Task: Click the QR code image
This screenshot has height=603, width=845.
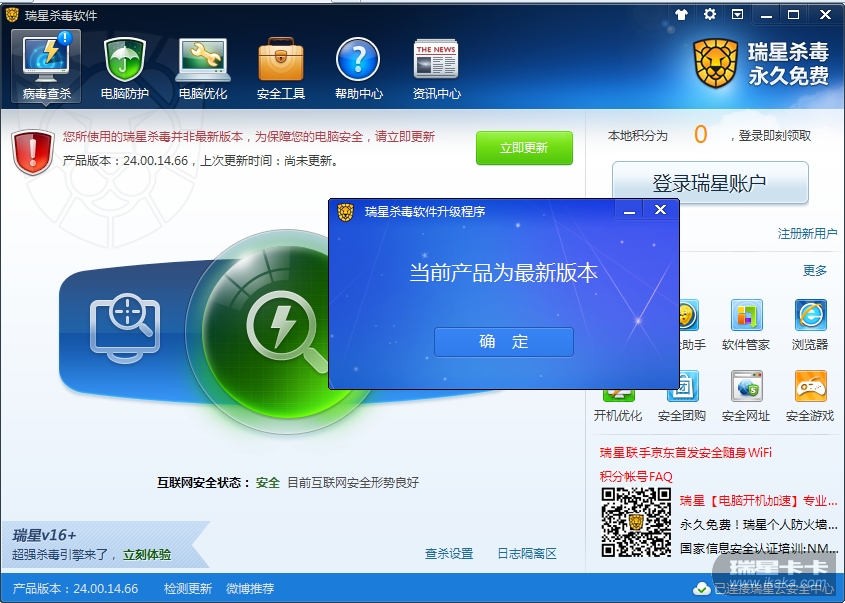Action: coord(636,522)
